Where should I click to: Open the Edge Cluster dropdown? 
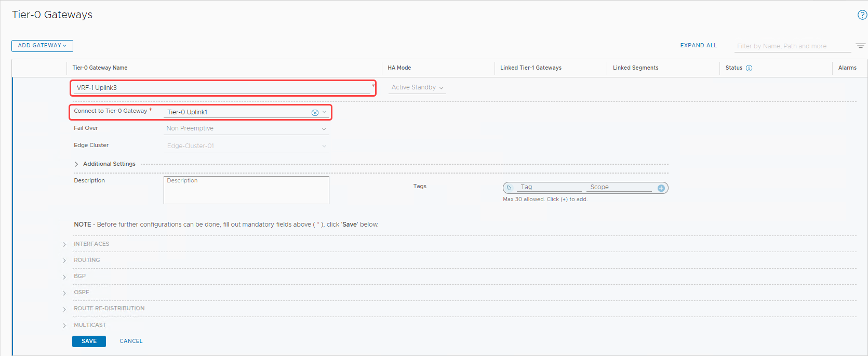[246, 146]
